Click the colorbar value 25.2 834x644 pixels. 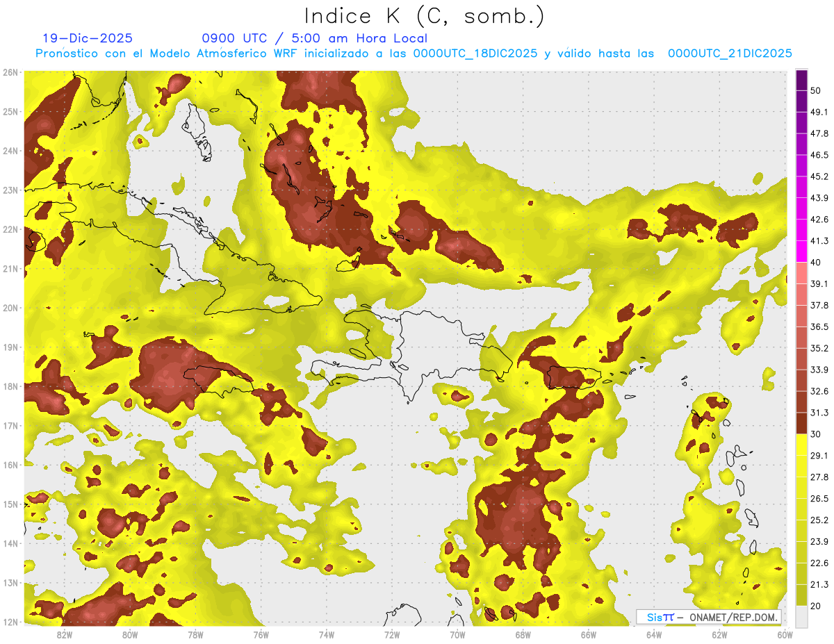click(819, 520)
